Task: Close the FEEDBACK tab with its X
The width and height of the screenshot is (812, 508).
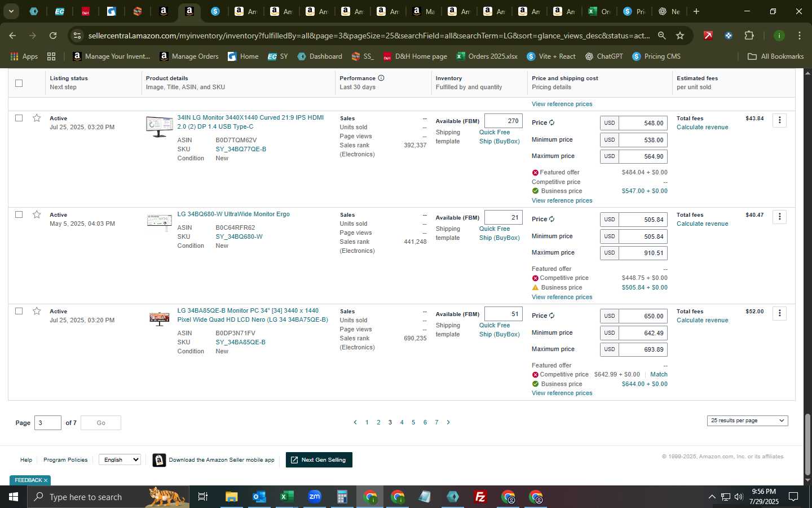Action: pos(46,480)
